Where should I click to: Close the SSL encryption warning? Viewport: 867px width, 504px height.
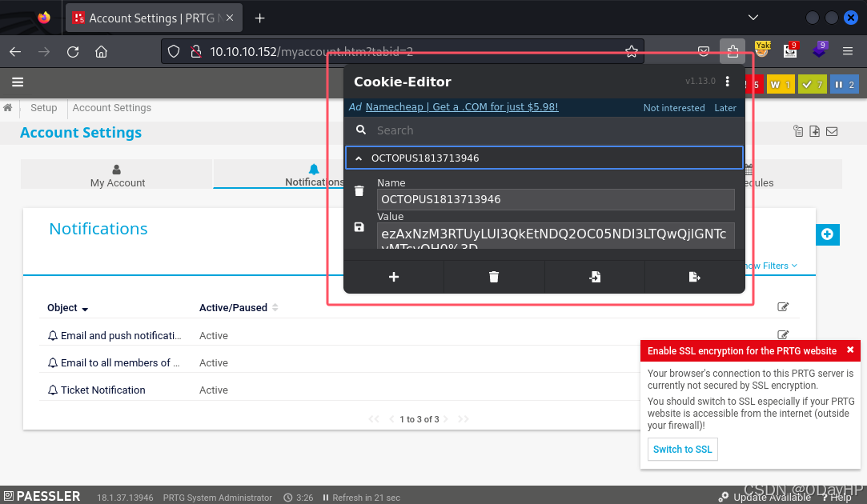[x=850, y=350]
